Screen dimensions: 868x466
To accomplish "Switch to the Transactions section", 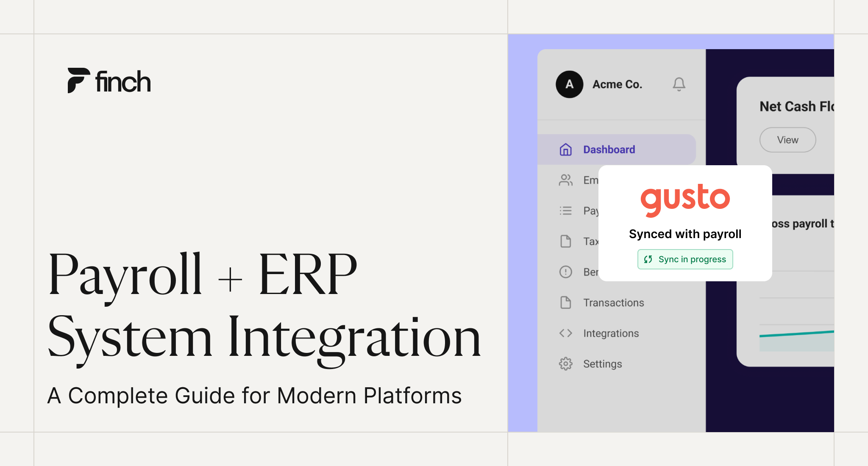I will tap(613, 302).
